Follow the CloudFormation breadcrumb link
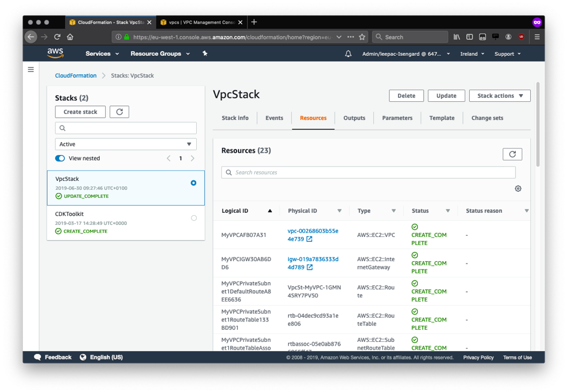The height and width of the screenshot is (392, 567). coord(75,75)
